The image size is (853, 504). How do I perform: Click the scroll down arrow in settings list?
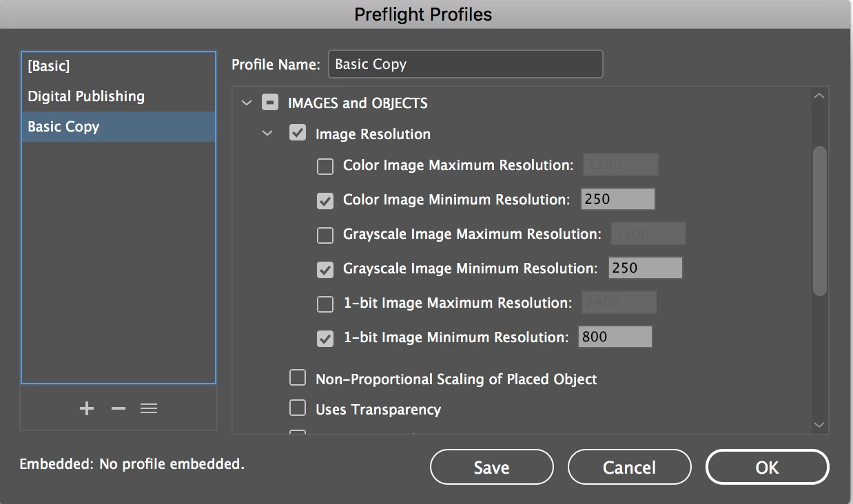point(819,425)
